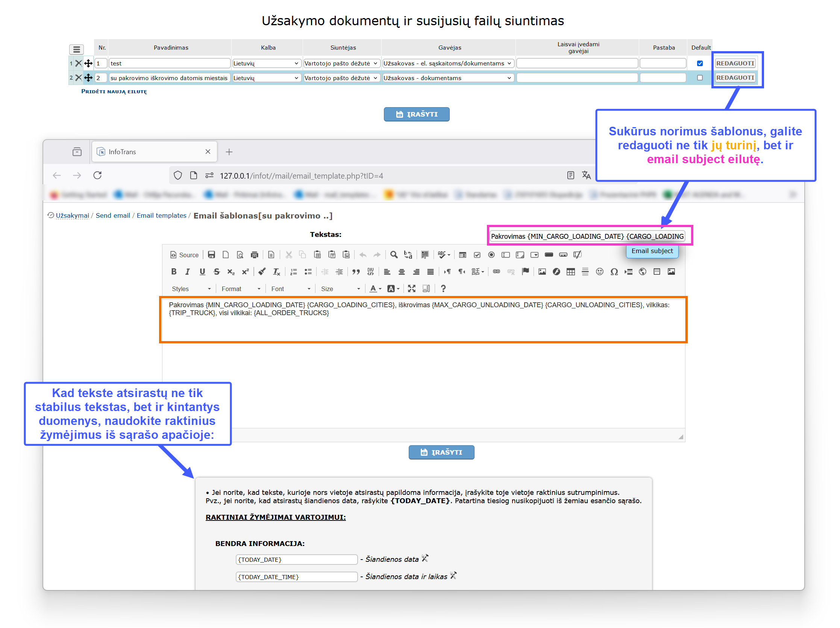Delete row 1 with its X icon
The image size is (840, 628).
pos(78,63)
